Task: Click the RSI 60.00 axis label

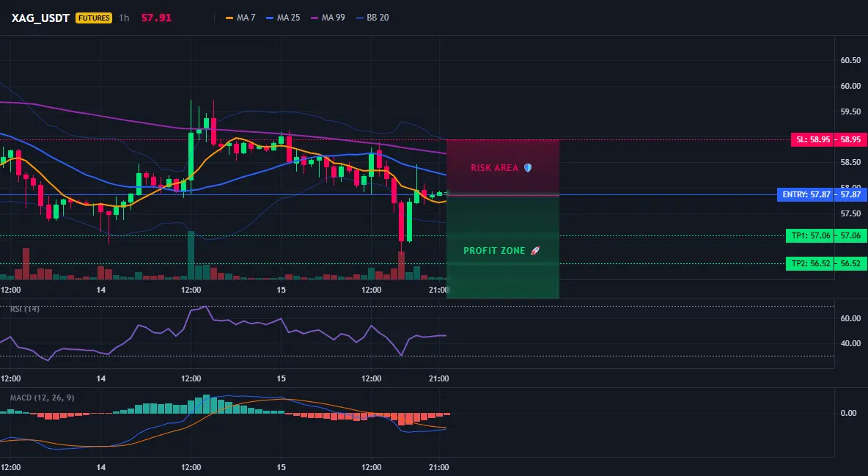Action: (850, 318)
